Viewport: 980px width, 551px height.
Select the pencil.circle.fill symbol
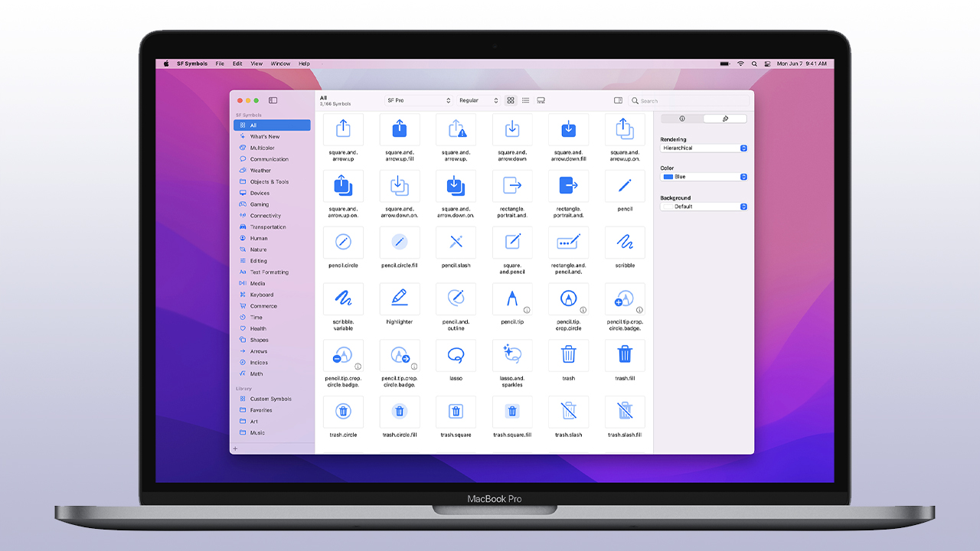pyautogui.click(x=399, y=243)
